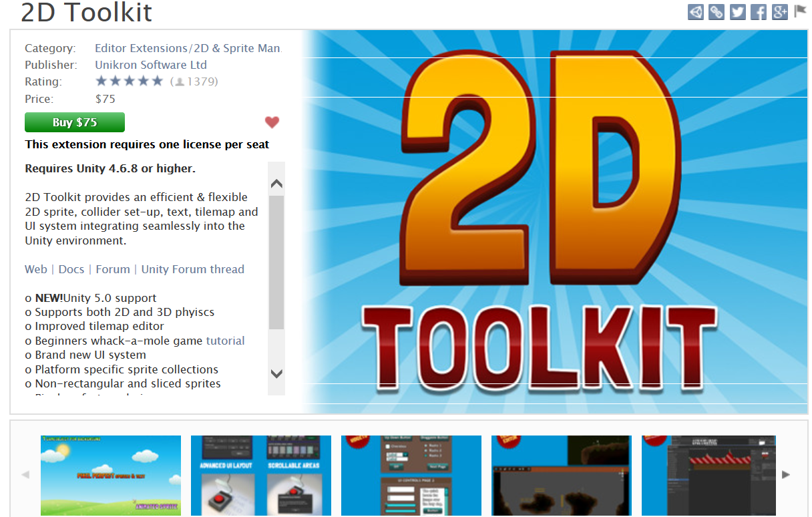This screenshot has height=517, width=812.
Task: Click the description scrollbar thumb
Action: point(276,263)
